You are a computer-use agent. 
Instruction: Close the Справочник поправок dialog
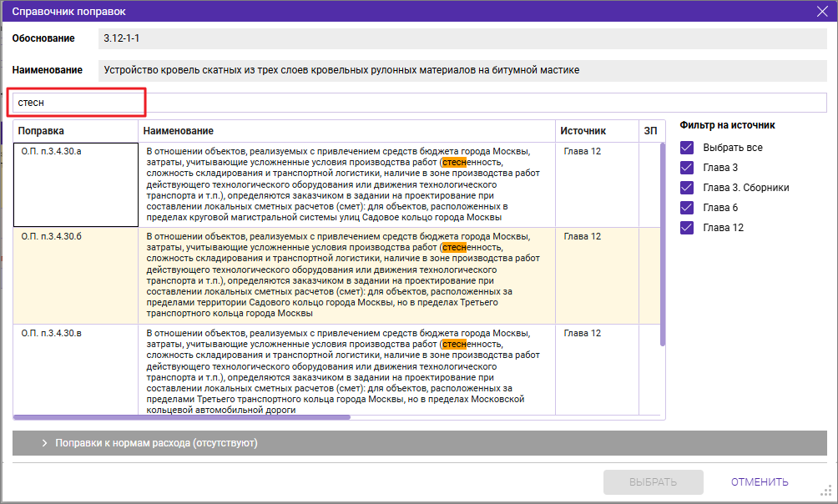tap(822, 11)
